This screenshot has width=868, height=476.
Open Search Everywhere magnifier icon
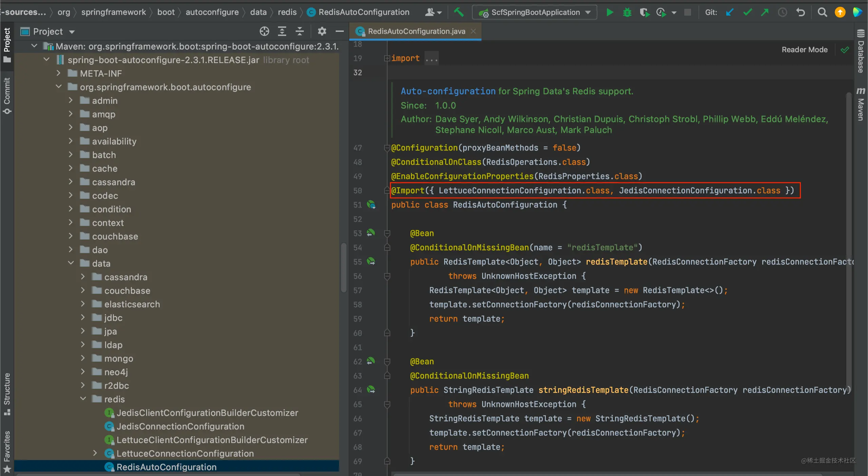pyautogui.click(x=822, y=13)
